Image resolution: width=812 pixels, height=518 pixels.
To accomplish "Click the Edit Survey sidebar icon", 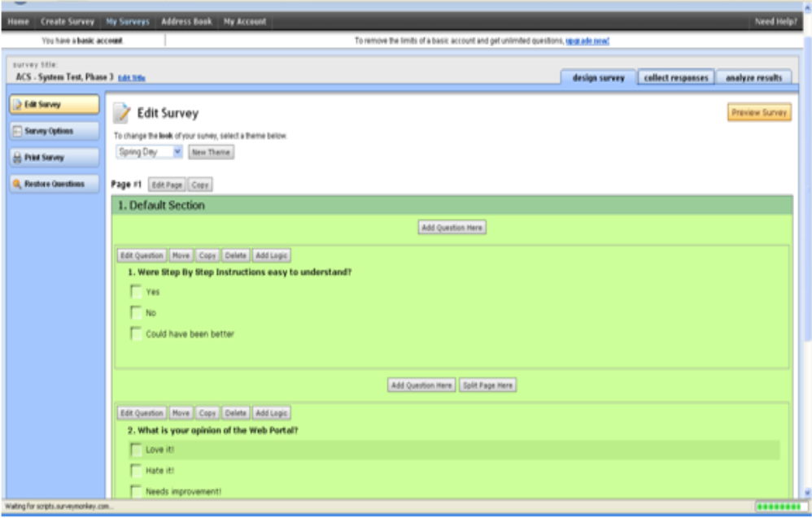I will pos(18,105).
